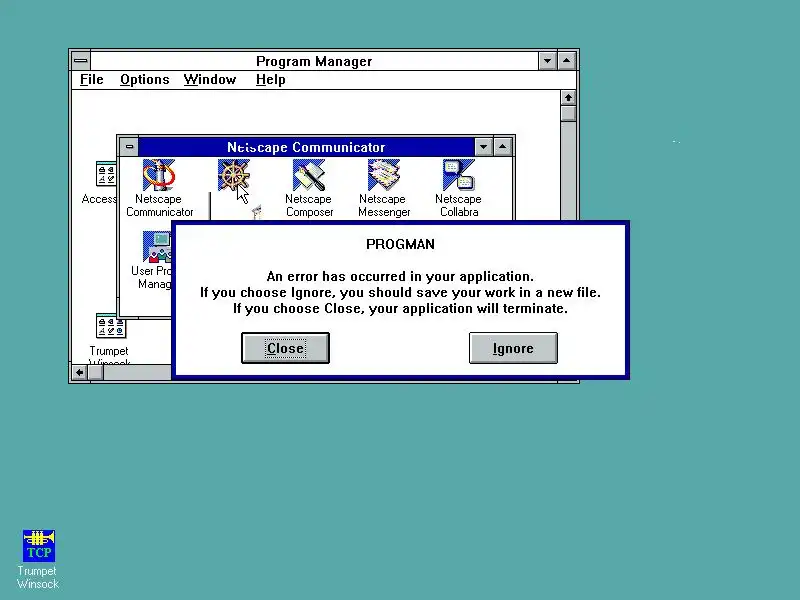Select the Trumpet Winsock TCP desktop icon
Image resolution: width=800 pixels, height=600 pixels.
tap(38, 545)
